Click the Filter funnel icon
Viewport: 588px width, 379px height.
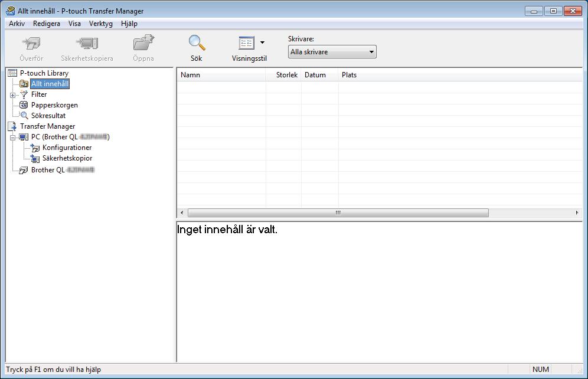(24, 94)
